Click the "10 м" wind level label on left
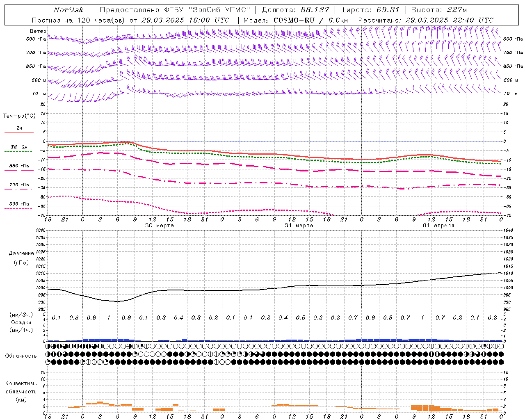525x420 pixels. (x=39, y=94)
